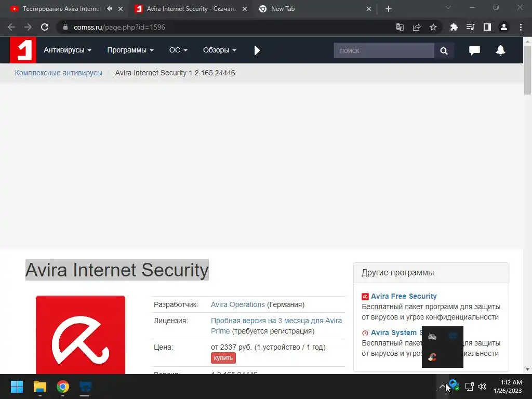Screen dimensions: 532x399
Task: Switch to the New Tab tab
Action: pos(283,9)
